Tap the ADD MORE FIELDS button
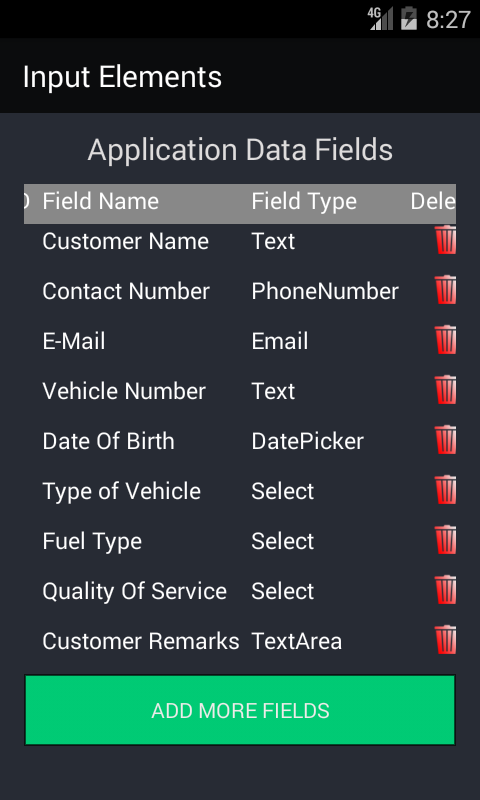The image size is (480, 800). point(240,710)
